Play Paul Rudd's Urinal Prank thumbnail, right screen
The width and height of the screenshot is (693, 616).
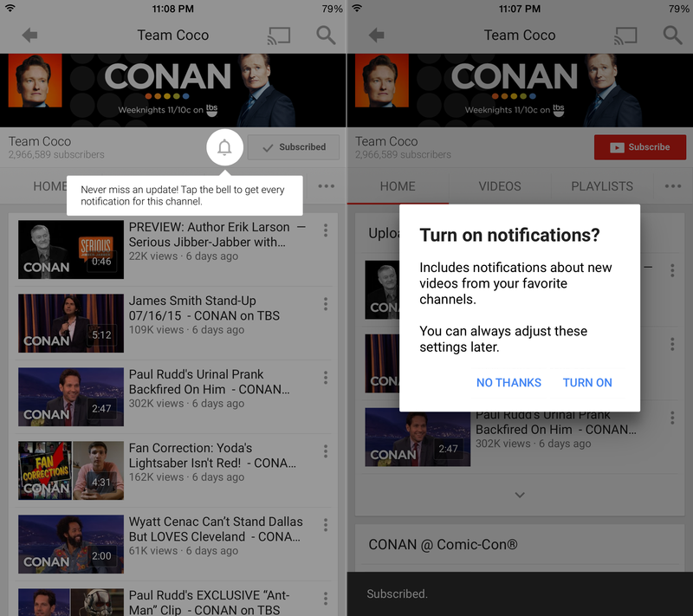[418, 437]
